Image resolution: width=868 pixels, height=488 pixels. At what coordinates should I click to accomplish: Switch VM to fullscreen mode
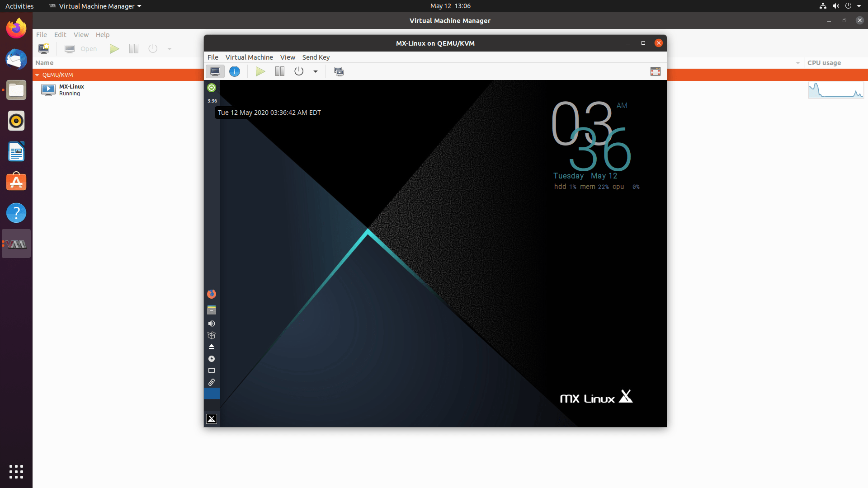click(x=655, y=71)
